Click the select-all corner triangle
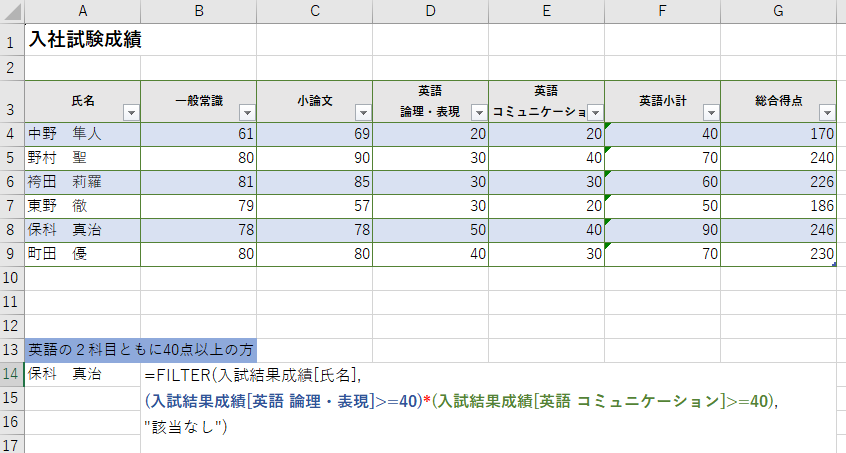846x453 pixels. click(x=12, y=11)
